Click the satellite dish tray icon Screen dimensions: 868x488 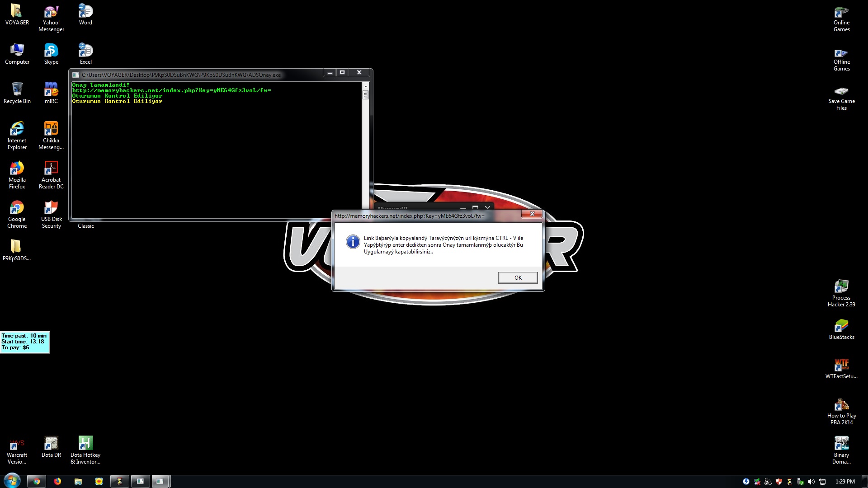[x=768, y=482]
